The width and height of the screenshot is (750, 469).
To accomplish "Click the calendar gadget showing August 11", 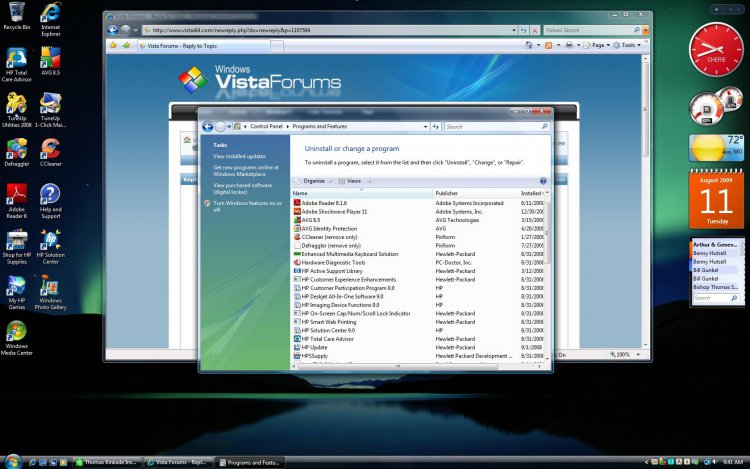I will tap(716, 198).
